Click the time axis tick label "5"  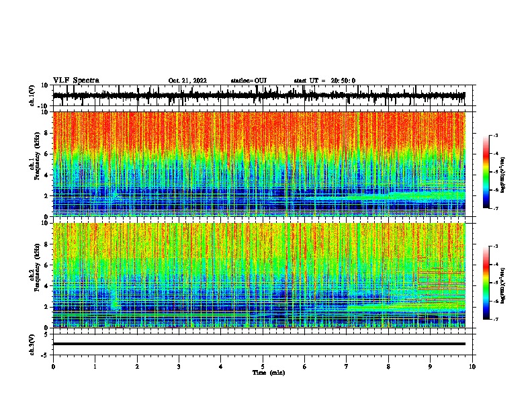point(263,367)
